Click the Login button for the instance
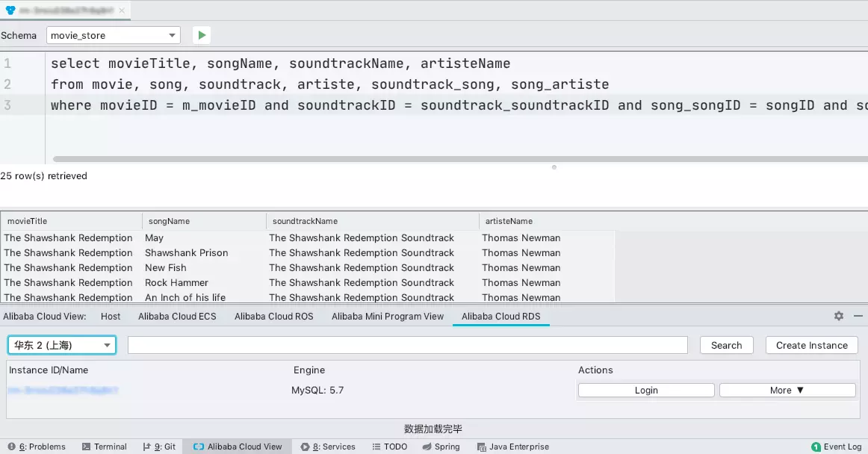Screen dimensions: 868x454 click(646, 390)
